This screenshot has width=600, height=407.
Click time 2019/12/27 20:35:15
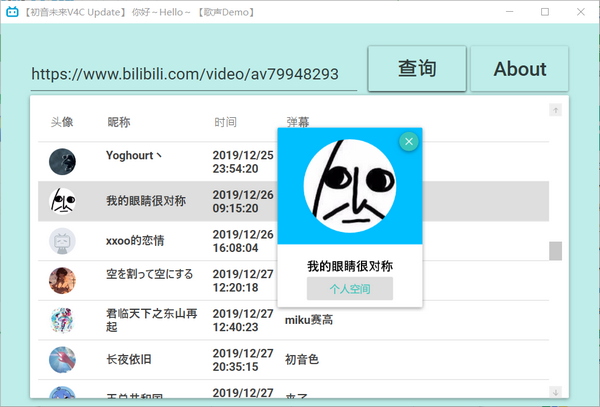243,360
